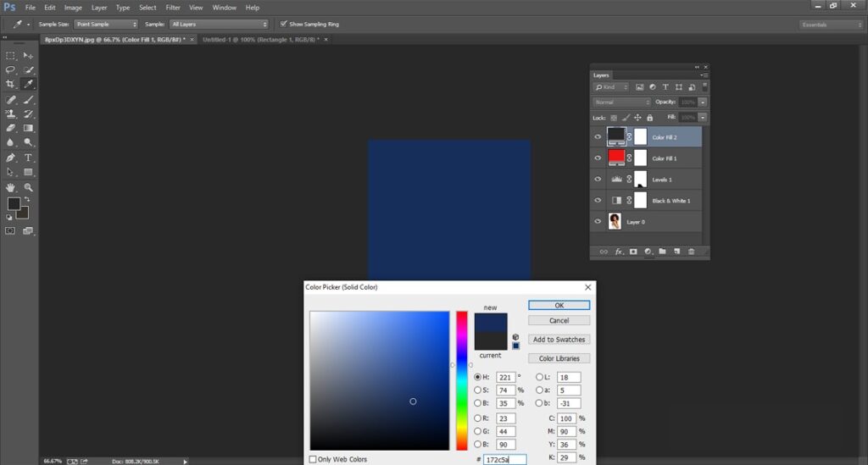The width and height of the screenshot is (868, 465).
Task: Enable Only Web Colors checkbox
Action: 313,459
